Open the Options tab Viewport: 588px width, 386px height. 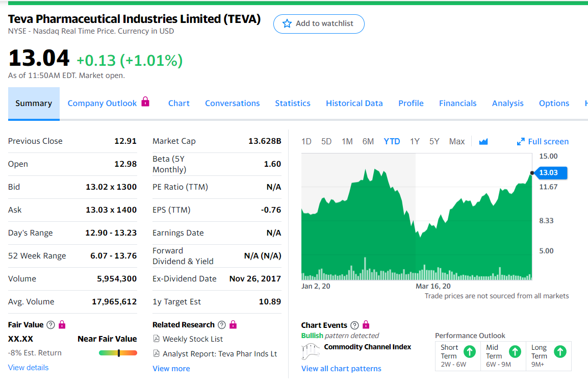(554, 104)
